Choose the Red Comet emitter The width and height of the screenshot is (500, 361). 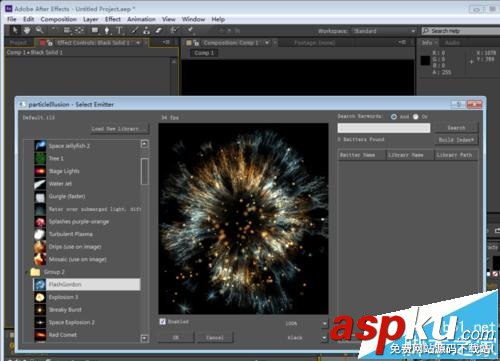tap(87, 335)
